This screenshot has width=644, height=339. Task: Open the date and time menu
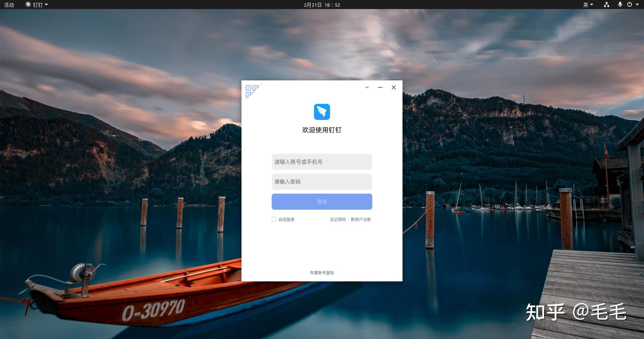pyautogui.click(x=322, y=5)
